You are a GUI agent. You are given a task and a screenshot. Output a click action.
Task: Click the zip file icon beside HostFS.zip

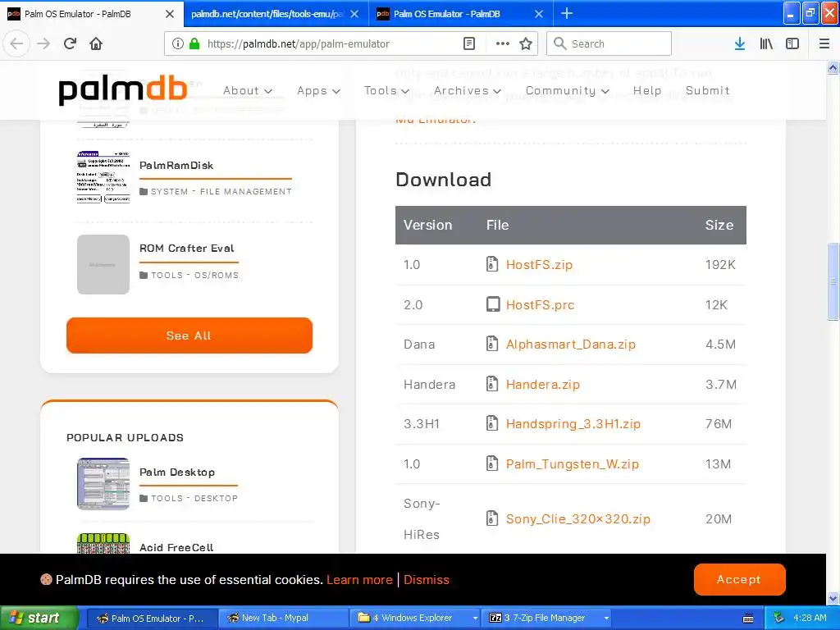[x=492, y=264]
